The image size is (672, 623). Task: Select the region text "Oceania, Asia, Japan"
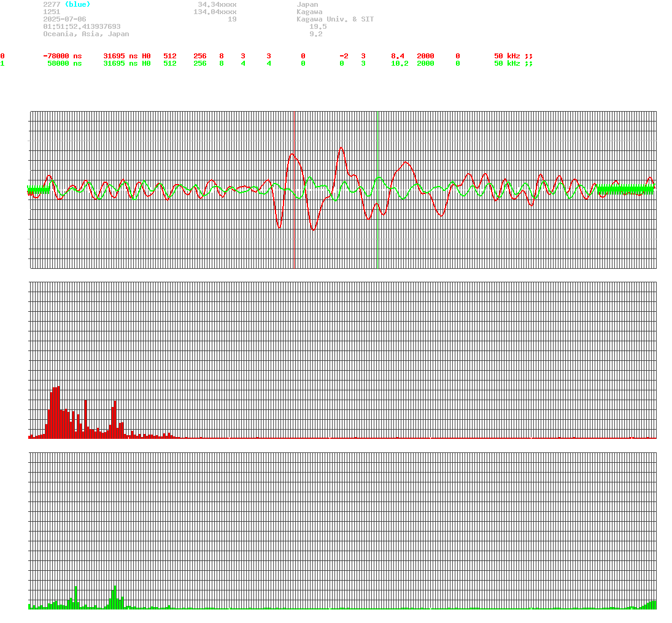(x=86, y=33)
